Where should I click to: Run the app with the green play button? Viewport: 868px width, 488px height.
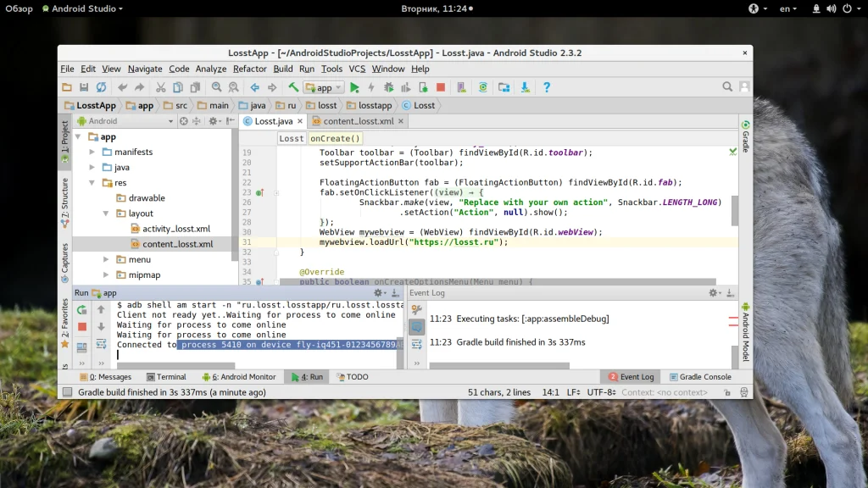[x=354, y=87]
